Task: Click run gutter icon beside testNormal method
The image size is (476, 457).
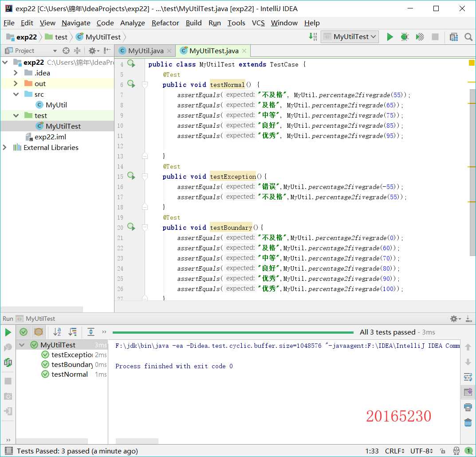Action: 131,84
